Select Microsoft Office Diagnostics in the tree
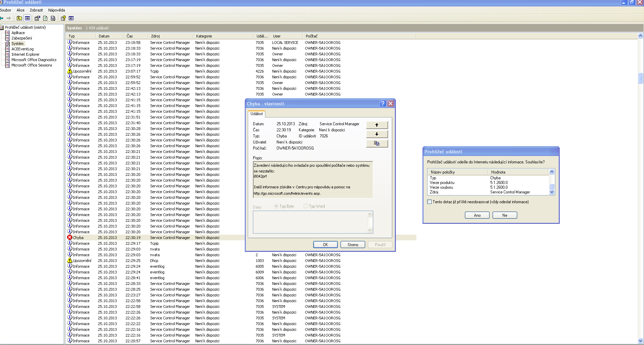 [34, 60]
